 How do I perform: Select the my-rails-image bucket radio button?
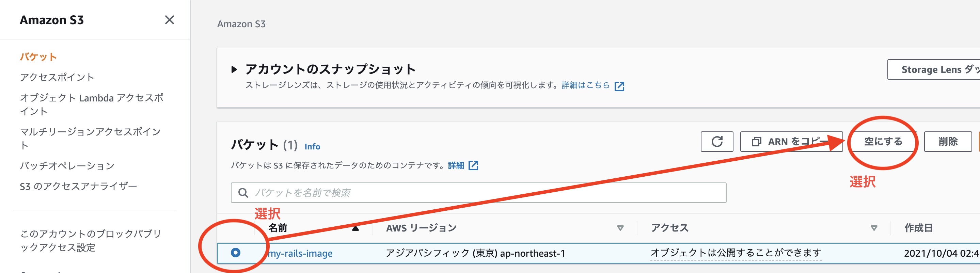(x=236, y=253)
